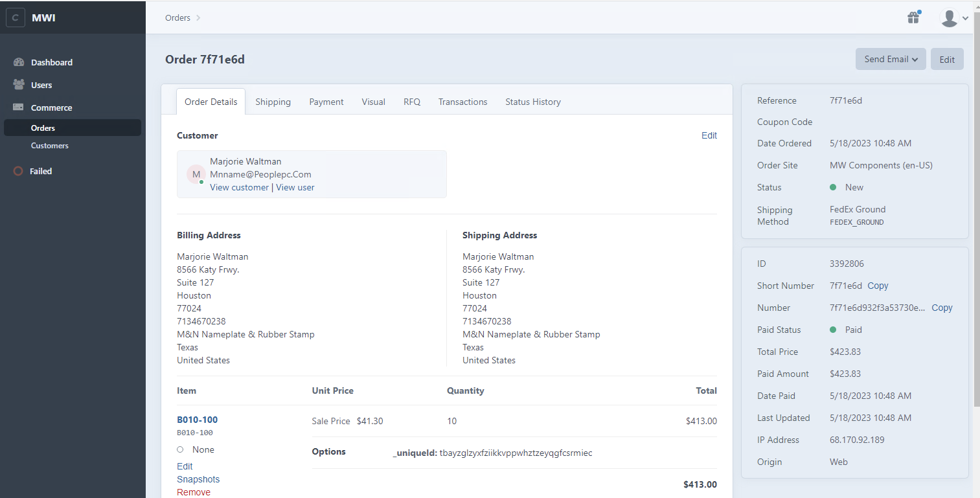Click the ID value 3392806

pyautogui.click(x=847, y=264)
